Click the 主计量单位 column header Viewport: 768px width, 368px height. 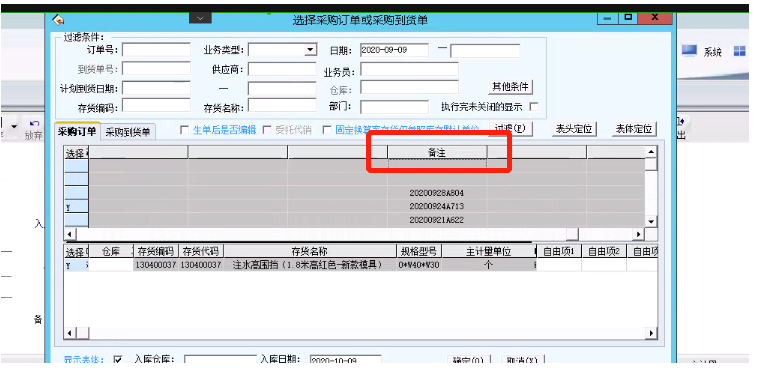coord(488,252)
